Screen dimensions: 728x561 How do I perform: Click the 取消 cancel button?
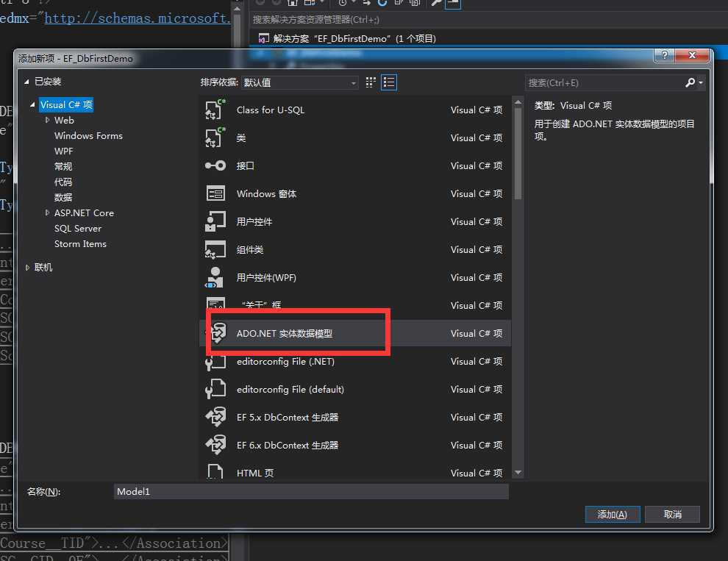point(672,514)
